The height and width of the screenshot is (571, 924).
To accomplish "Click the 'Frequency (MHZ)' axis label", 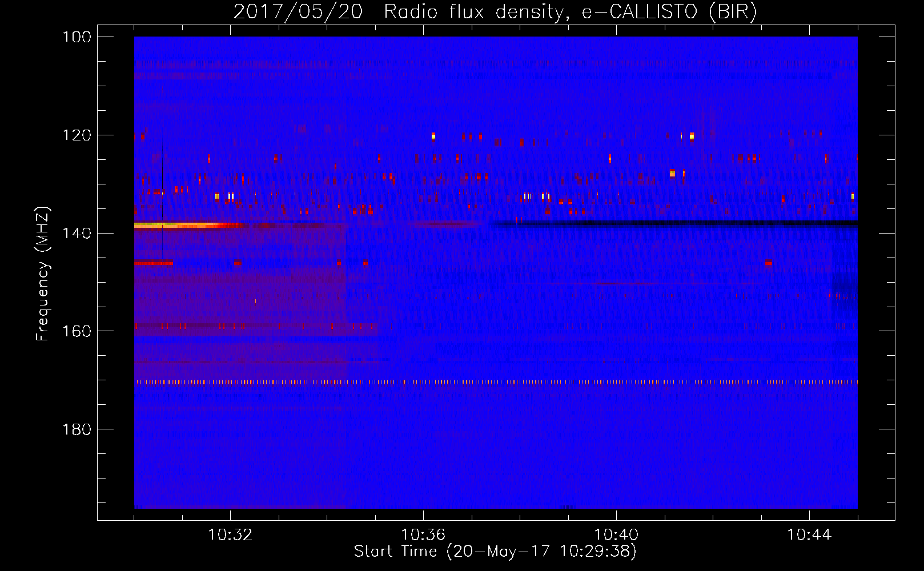I will click(43, 274).
